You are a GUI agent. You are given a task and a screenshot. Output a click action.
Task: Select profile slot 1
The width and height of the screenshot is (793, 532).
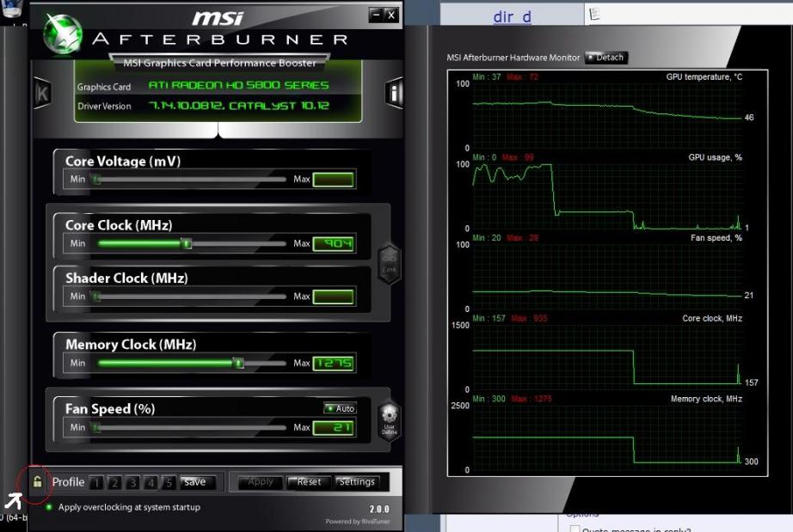point(96,482)
